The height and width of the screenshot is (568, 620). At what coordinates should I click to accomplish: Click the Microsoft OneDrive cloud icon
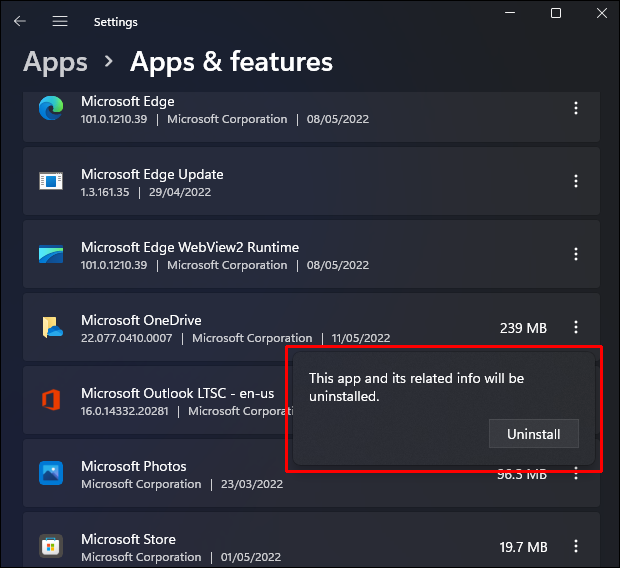pyautogui.click(x=51, y=327)
